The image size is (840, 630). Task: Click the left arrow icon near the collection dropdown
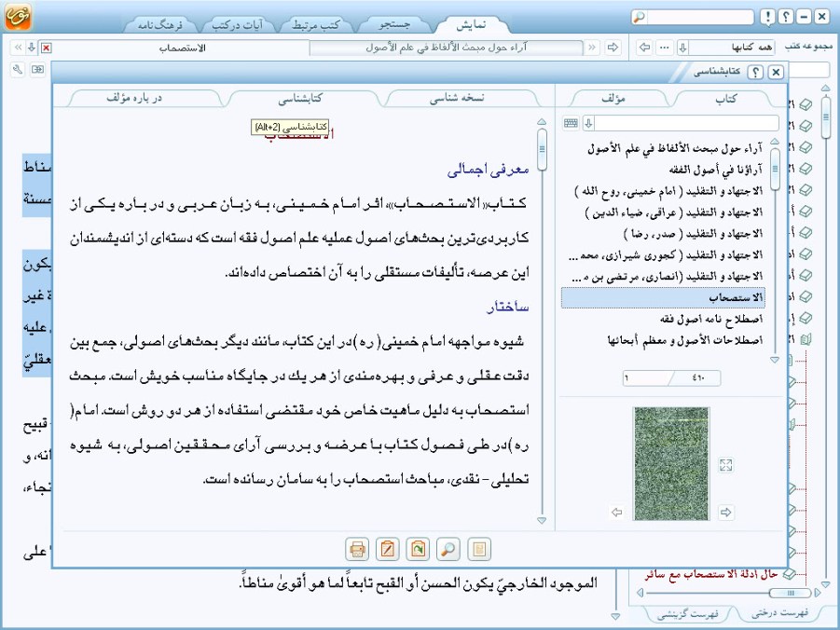[x=645, y=48]
